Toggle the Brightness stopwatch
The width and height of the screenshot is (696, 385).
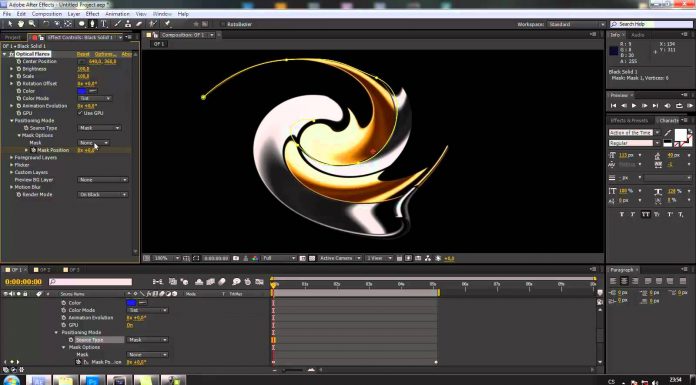click(x=19, y=69)
